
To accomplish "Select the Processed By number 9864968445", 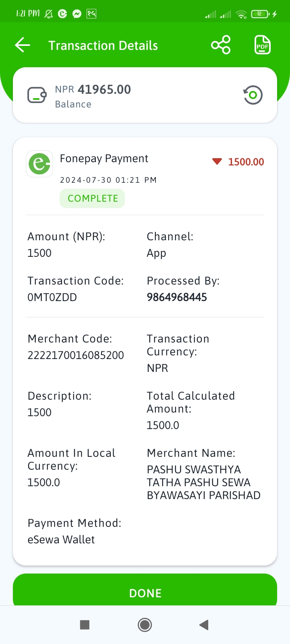I will coord(177,297).
